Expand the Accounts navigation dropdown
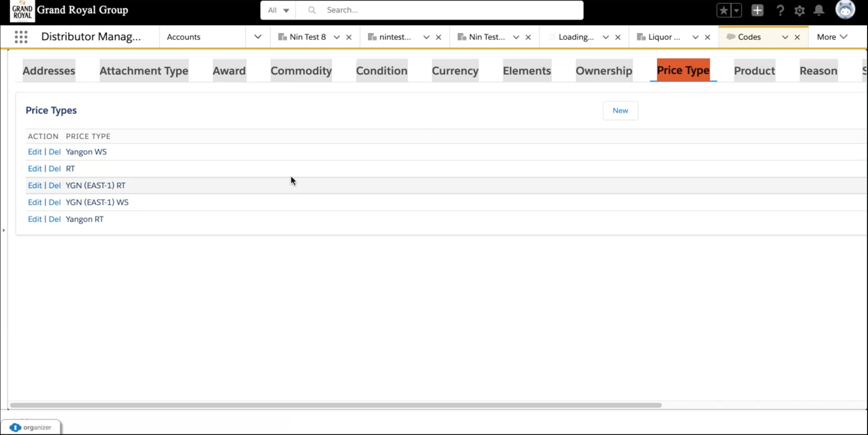The height and width of the screenshot is (435, 868). point(258,37)
